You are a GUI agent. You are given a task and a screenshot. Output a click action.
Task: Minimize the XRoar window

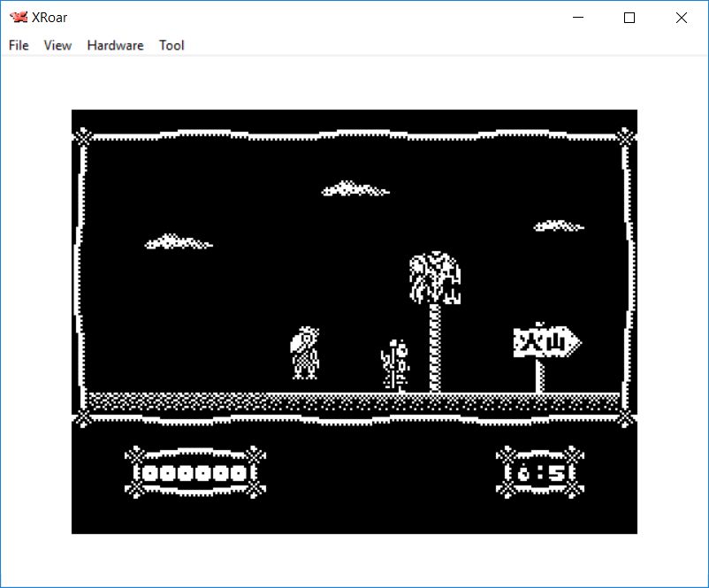(578, 18)
